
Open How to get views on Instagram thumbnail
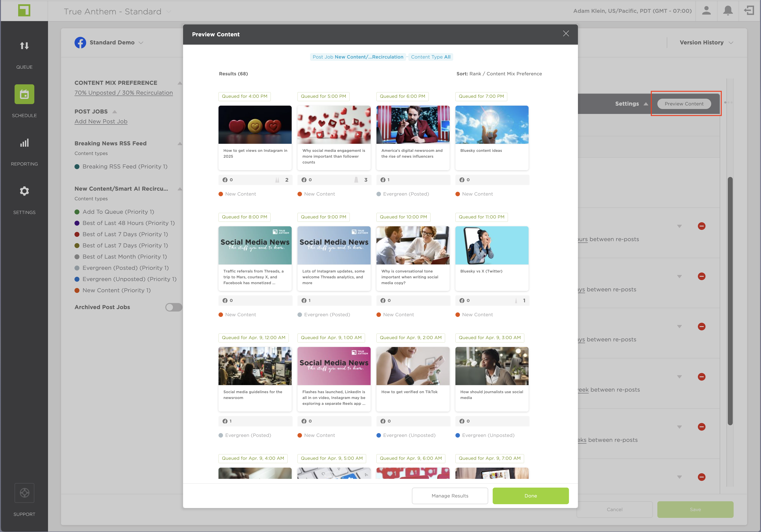pyautogui.click(x=255, y=124)
